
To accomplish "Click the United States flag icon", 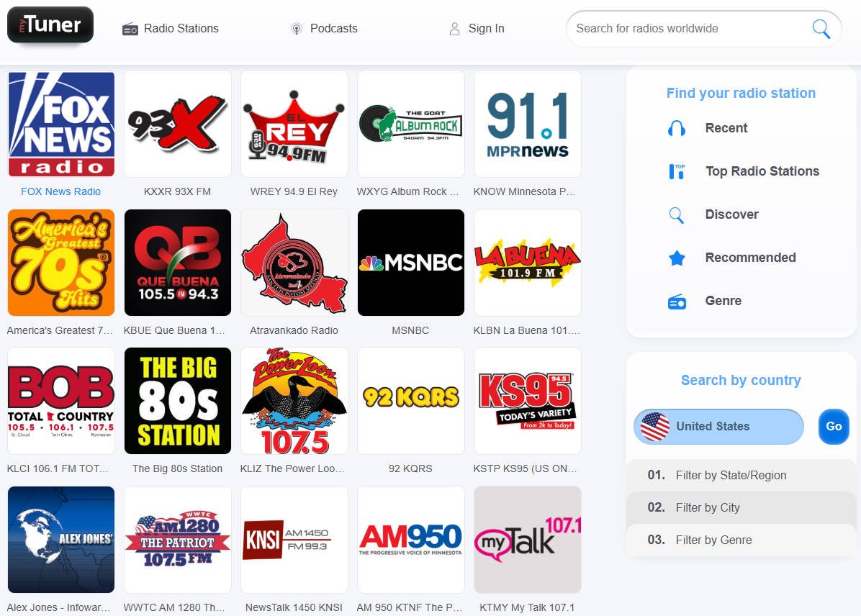I will (655, 427).
